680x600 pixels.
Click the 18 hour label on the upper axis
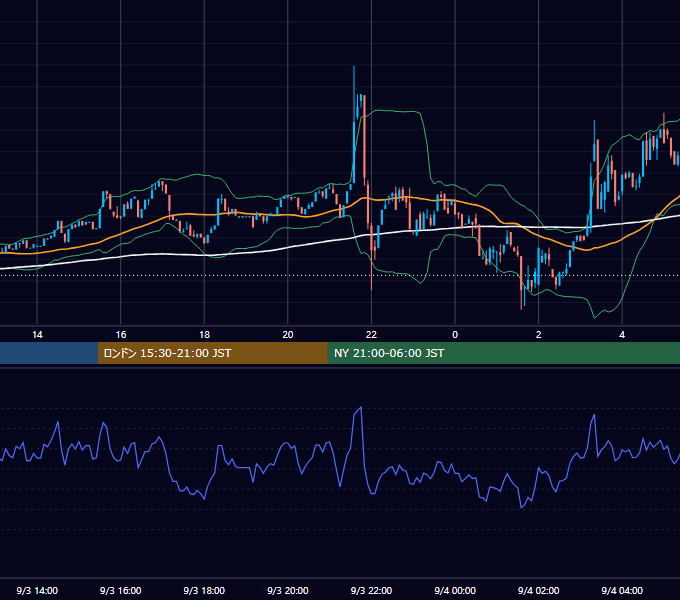(204, 335)
